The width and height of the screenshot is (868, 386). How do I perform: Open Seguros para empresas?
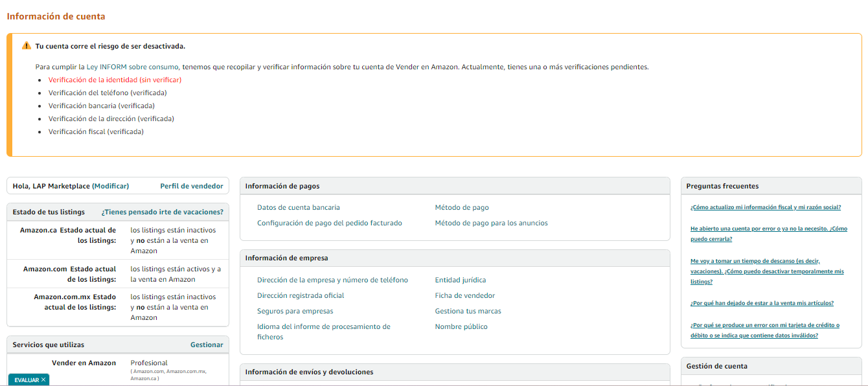point(295,311)
